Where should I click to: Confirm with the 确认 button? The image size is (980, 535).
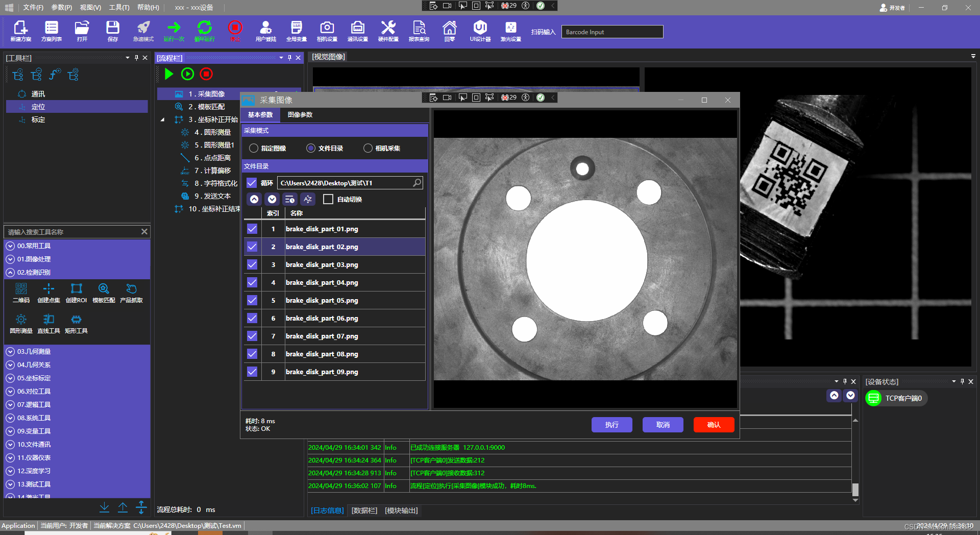[x=713, y=424]
